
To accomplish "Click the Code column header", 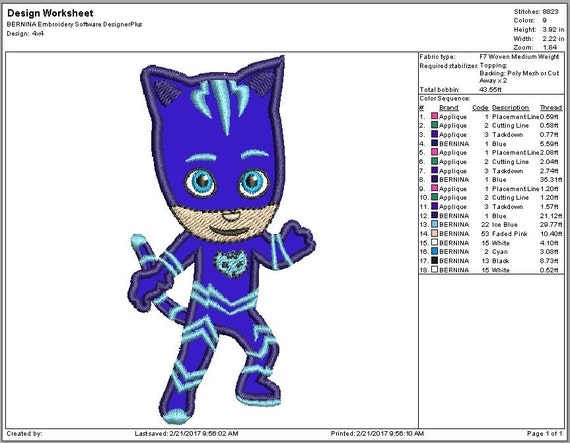I will coord(480,108).
